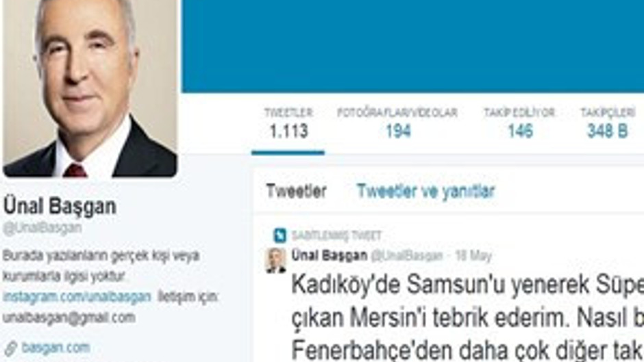This screenshot has height=362, width=644.
Task: Open the instagram.com/unalbasgan link in bio
Action: (x=77, y=297)
